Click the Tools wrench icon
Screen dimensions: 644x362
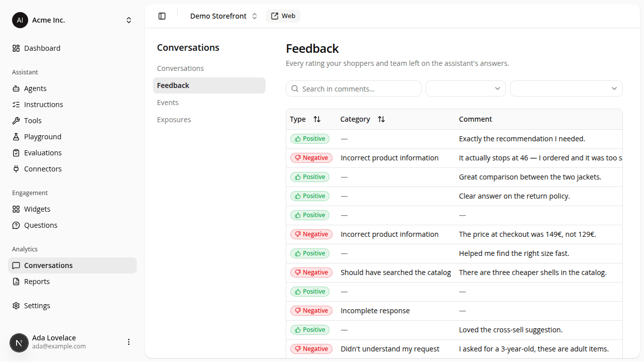point(16,121)
